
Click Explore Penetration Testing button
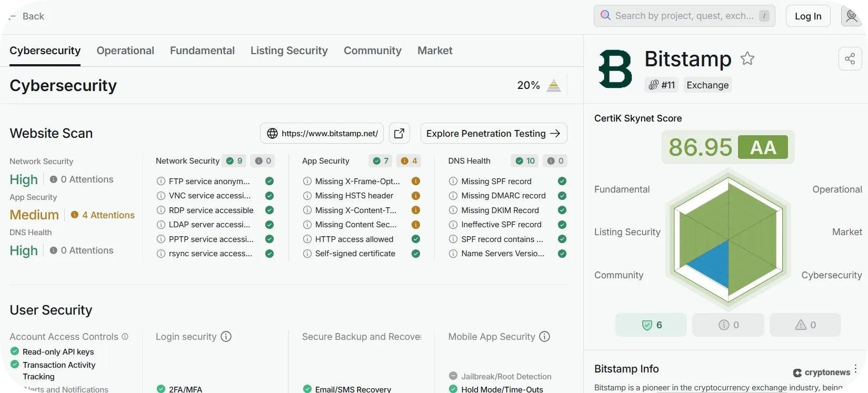[x=493, y=134]
